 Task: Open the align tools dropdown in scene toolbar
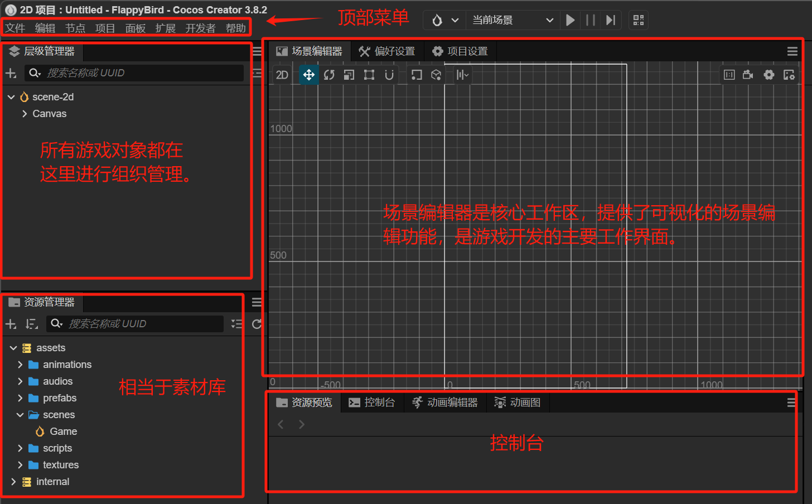point(462,75)
